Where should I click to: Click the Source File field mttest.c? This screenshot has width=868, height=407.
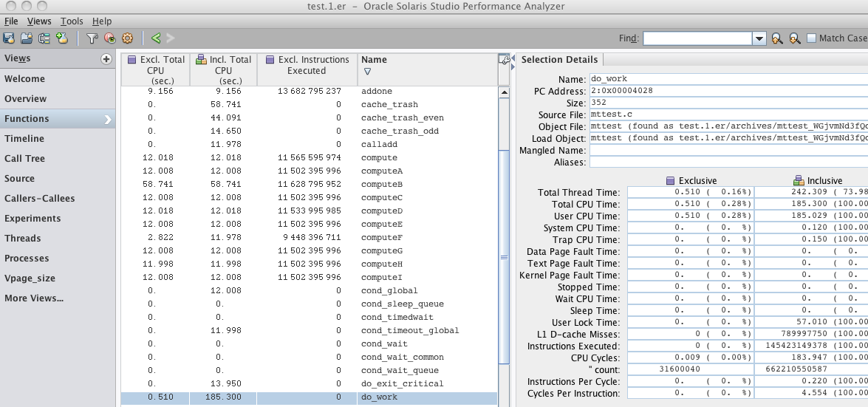coord(728,114)
